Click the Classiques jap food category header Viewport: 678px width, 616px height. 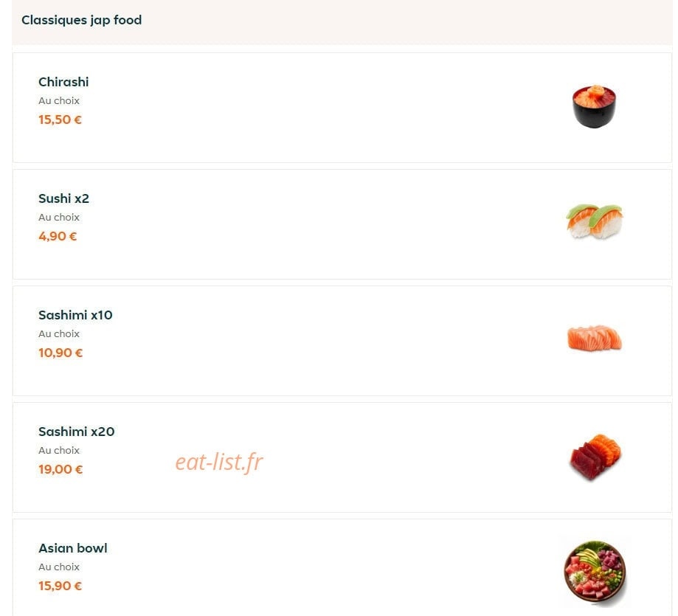coord(81,20)
